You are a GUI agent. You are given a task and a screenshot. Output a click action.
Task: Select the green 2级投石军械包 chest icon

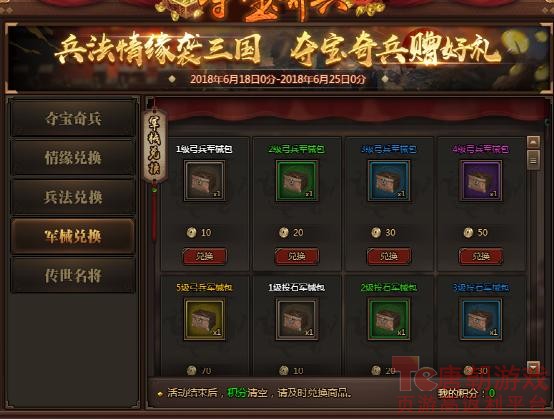point(389,320)
